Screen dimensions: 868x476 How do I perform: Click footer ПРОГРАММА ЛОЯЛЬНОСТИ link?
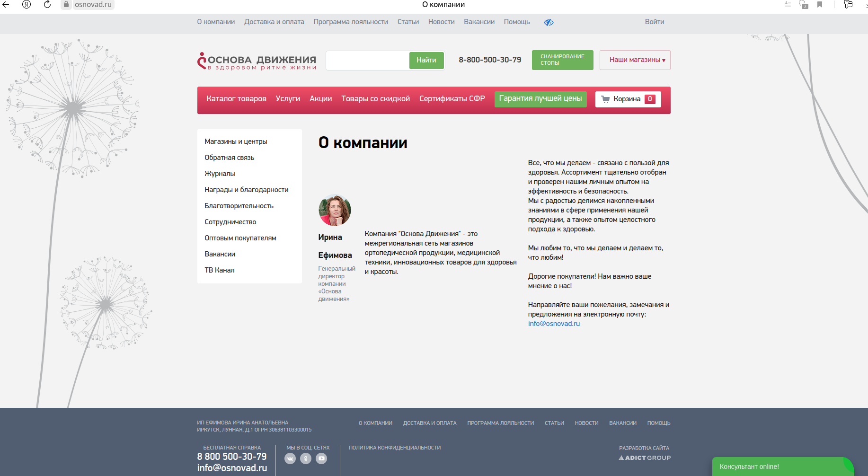click(501, 423)
